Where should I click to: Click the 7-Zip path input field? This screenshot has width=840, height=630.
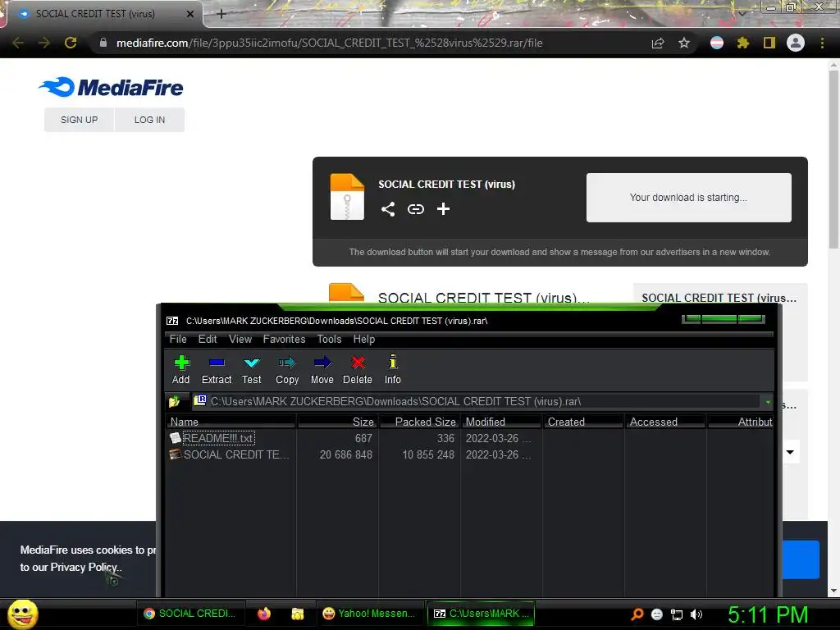tap(477, 401)
